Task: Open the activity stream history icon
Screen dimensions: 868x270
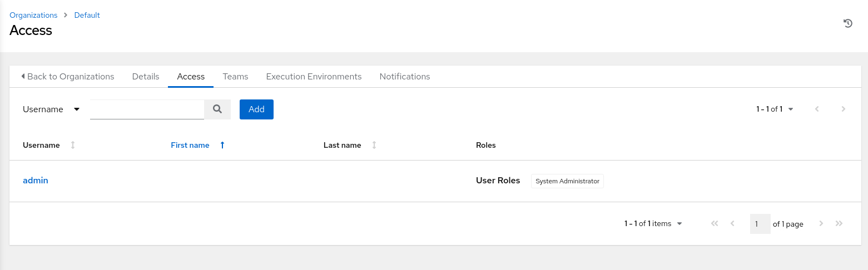Action: [848, 23]
